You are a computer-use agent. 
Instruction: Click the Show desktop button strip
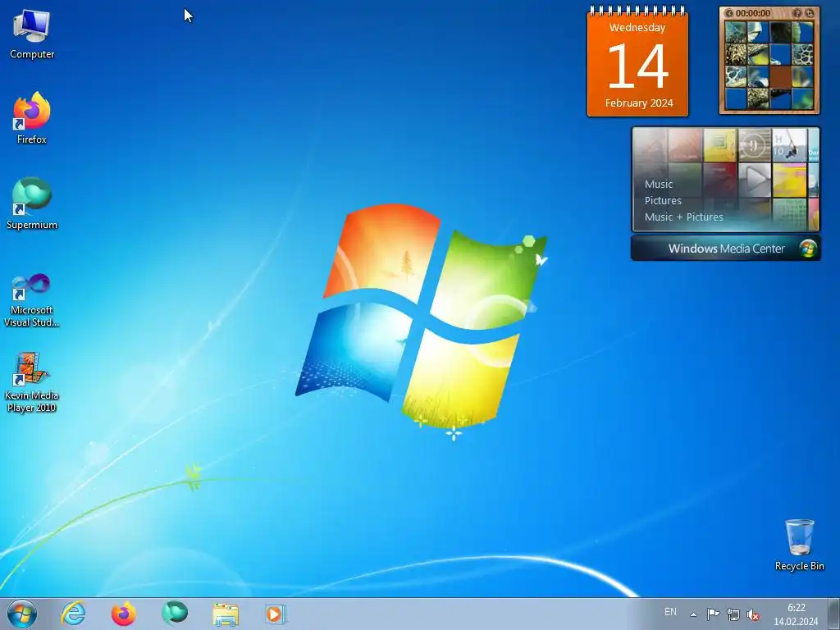click(833, 614)
